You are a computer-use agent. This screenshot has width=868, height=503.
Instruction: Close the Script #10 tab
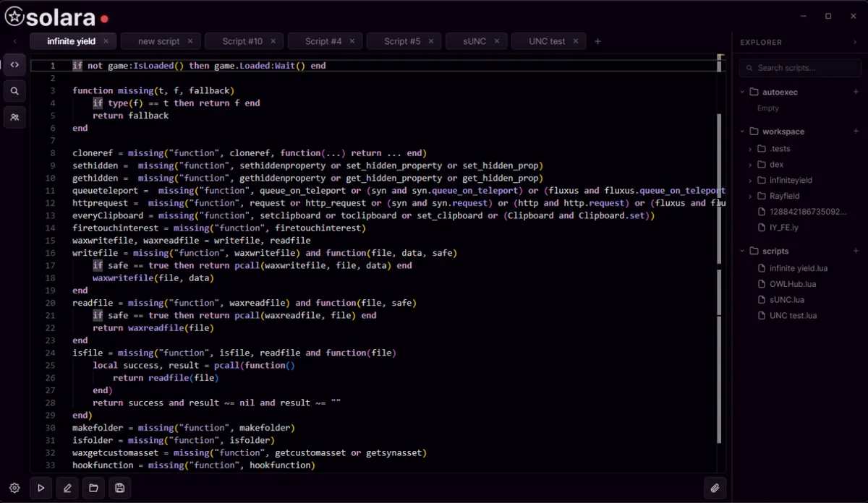point(273,41)
